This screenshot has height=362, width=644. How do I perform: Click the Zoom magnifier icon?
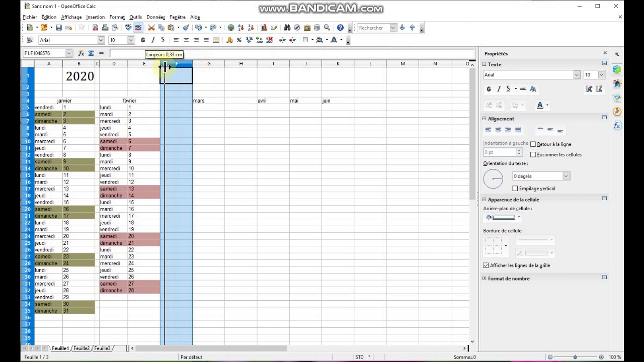327,28
